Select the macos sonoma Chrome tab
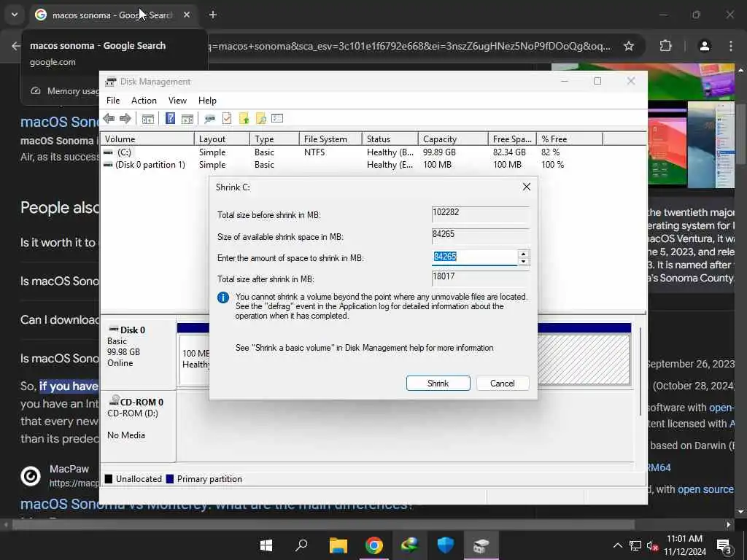This screenshot has height=560, width=747. point(112,15)
